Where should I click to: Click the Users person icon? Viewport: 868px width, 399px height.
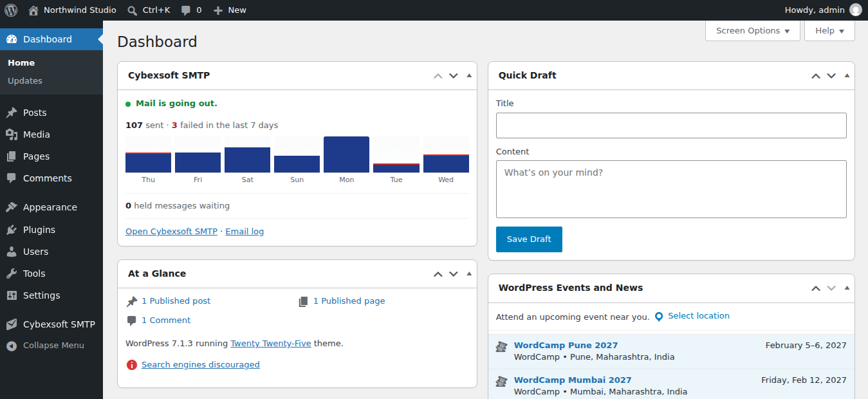(12, 252)
